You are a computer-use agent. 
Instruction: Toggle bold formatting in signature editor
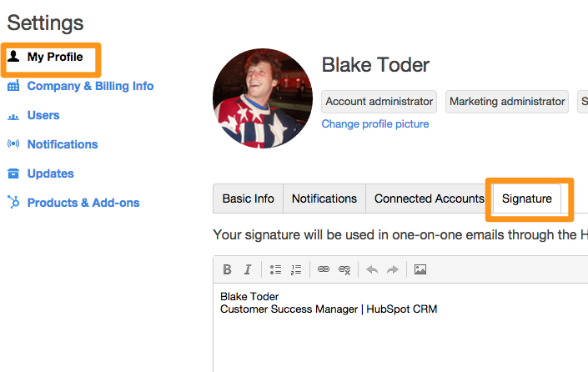[x=227, y=269]
